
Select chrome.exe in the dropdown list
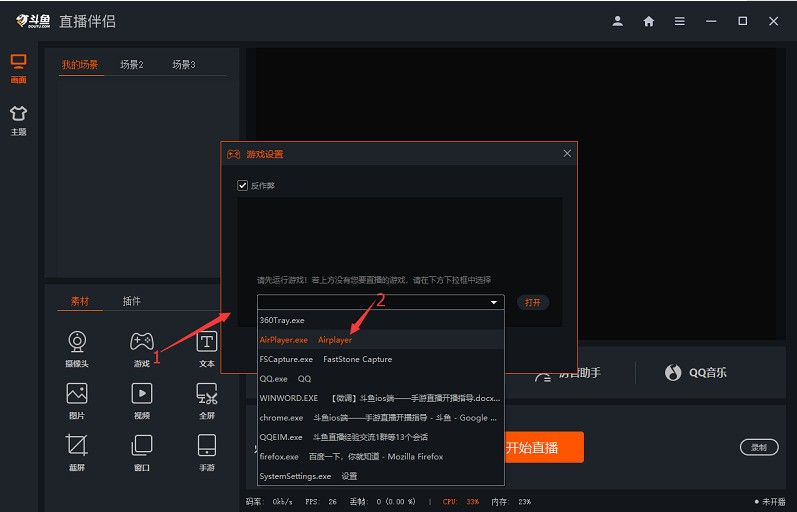tap(283, 418)
